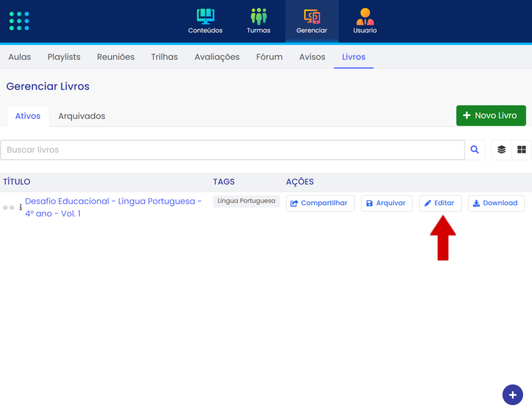The height and width of the screenshot is (414, 532).
Task: Click the Novo Livro button
Action: tap(491, 115)
